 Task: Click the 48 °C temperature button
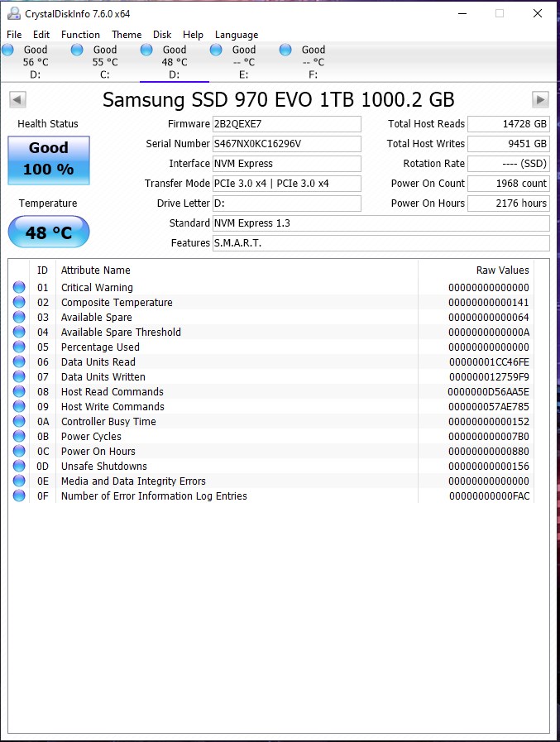pyautogui.click(x=49, y=232)
